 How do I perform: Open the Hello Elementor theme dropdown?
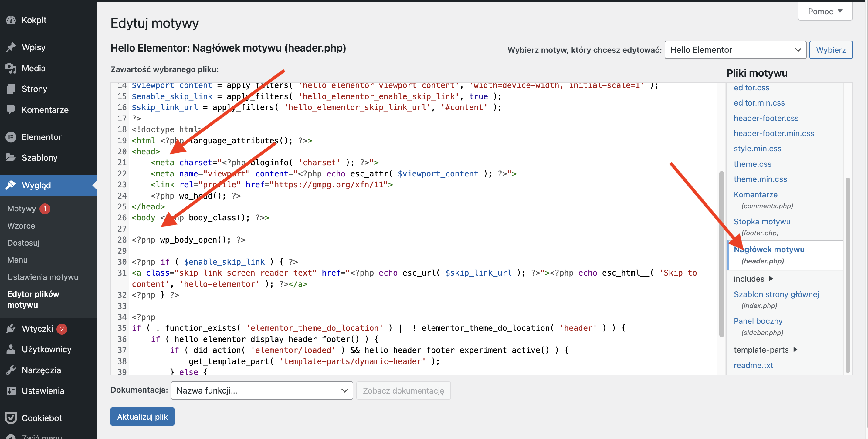click(x=735, y=50)
